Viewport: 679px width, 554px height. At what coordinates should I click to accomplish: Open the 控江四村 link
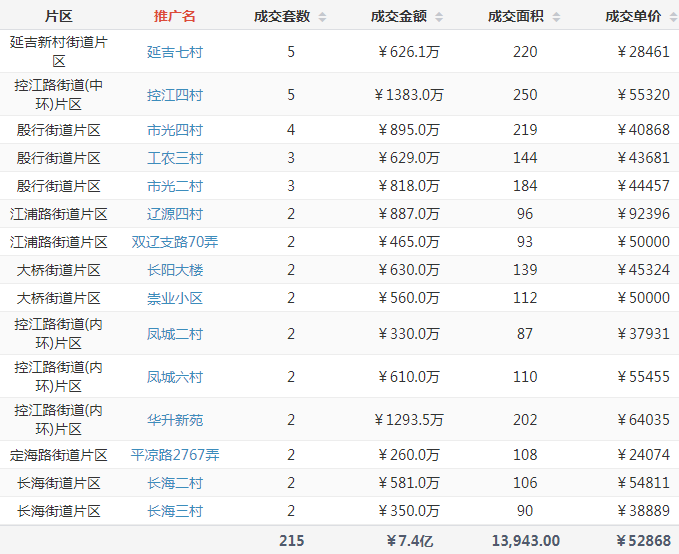(175, 95)
